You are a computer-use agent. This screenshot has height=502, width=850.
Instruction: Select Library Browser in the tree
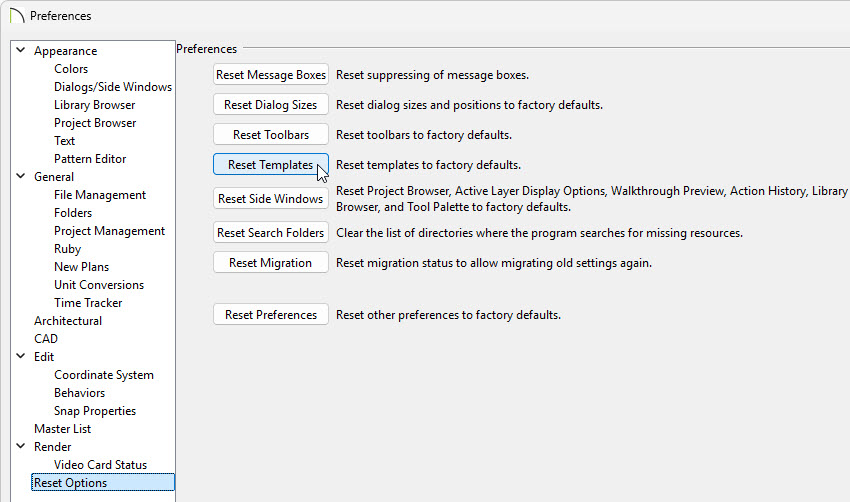pyautogui.click(x=94, y=105)
